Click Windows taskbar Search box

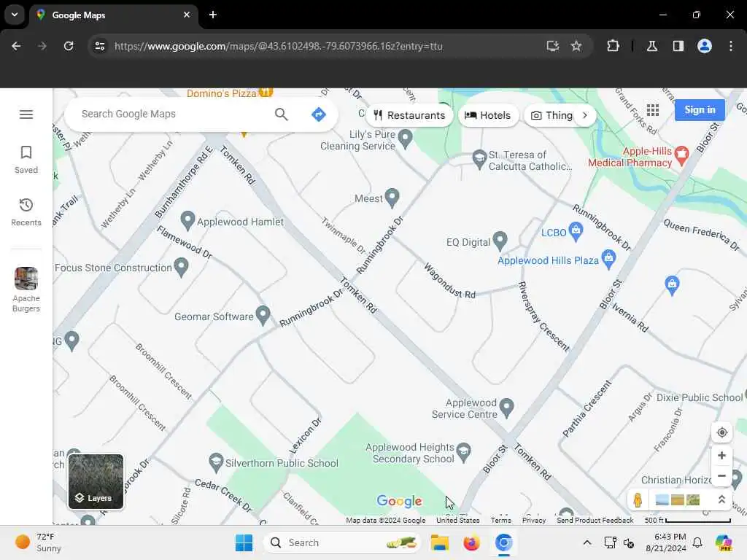(x=341, y=542)
